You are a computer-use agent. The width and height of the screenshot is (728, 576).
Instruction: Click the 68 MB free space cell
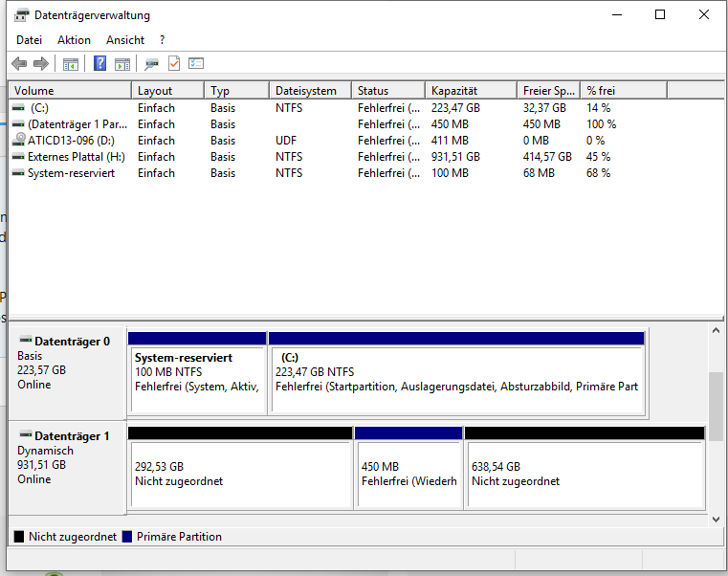pyautogui.click(x=539, y=173)
